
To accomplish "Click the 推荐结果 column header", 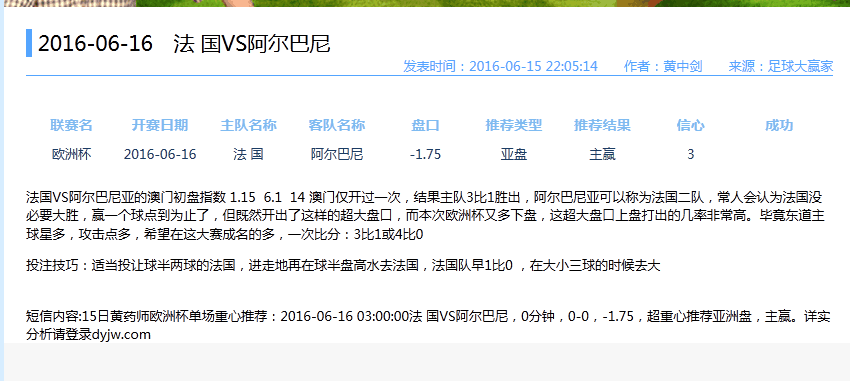I will (602, 126).
